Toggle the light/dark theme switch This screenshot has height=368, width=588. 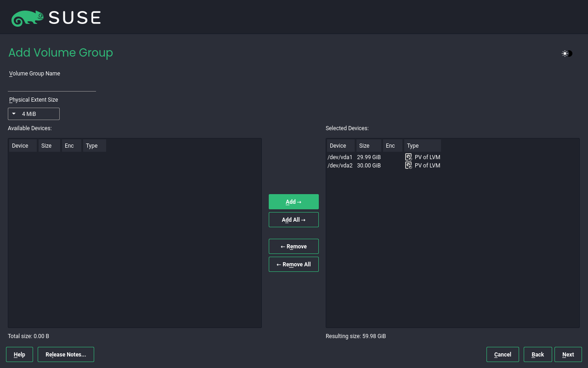tap(567, 53)
